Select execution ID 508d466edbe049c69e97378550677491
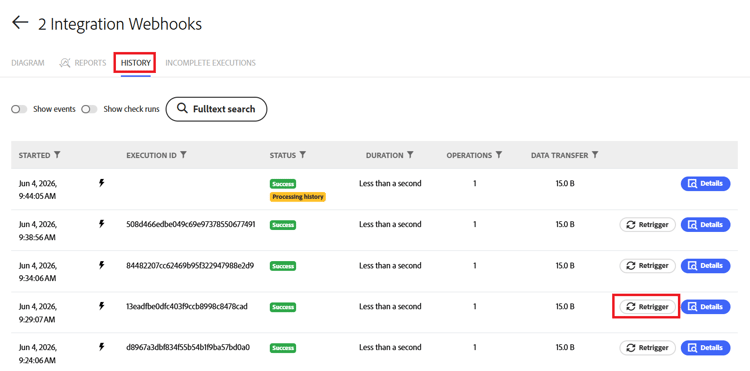750x371 pixels. click(x=190, y=224)
